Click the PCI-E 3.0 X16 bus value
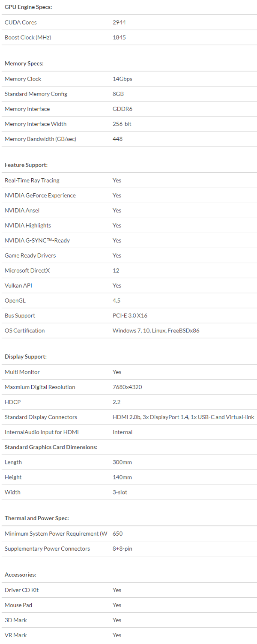 130,315
